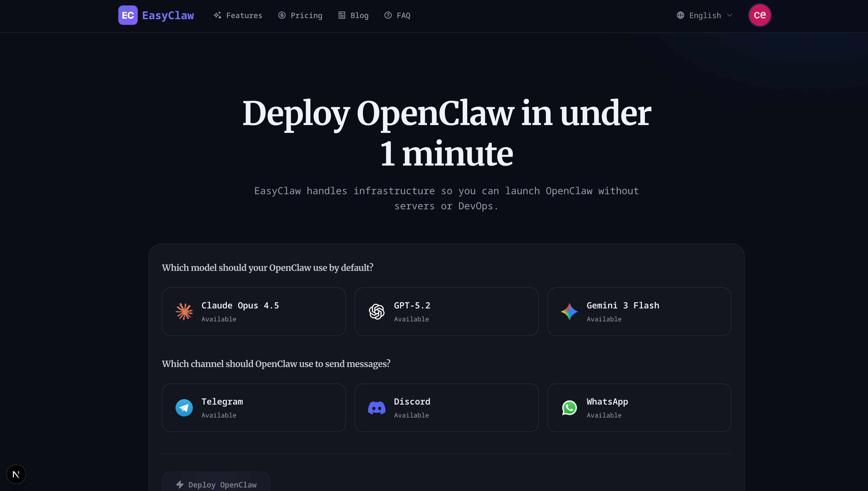Open the Pricing page
The width and height of the screenshot is (868, 491).
300,15
